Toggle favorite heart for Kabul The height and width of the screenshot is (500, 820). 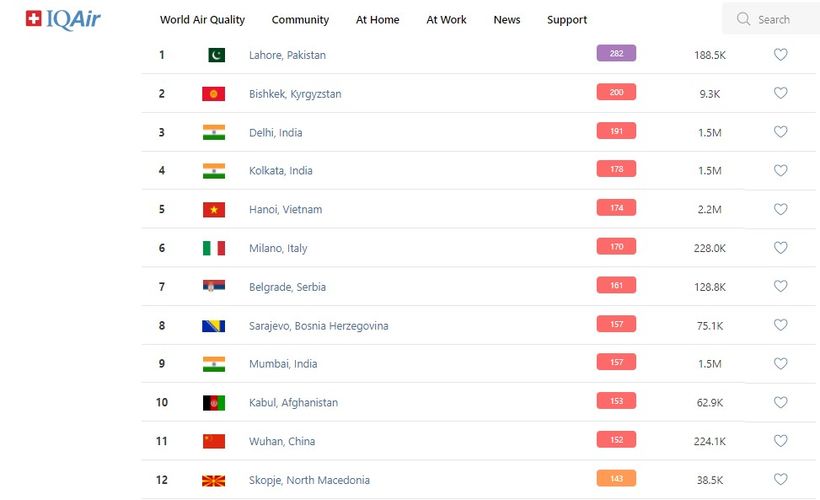tap(781, 402)
